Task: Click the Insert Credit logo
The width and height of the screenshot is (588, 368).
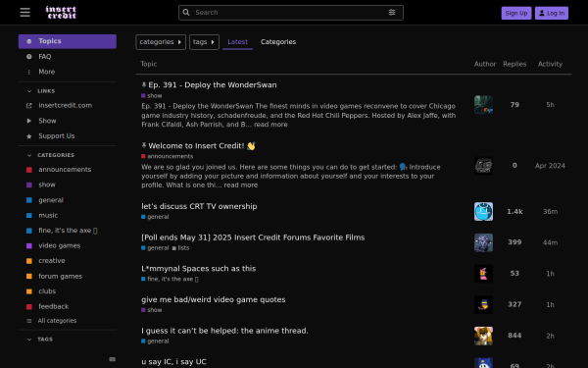Action: coord(61,13)
